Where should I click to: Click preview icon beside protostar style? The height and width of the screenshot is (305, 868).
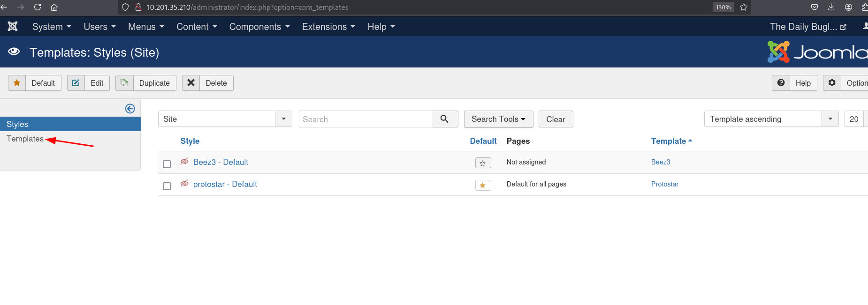[x=184, y=184]
